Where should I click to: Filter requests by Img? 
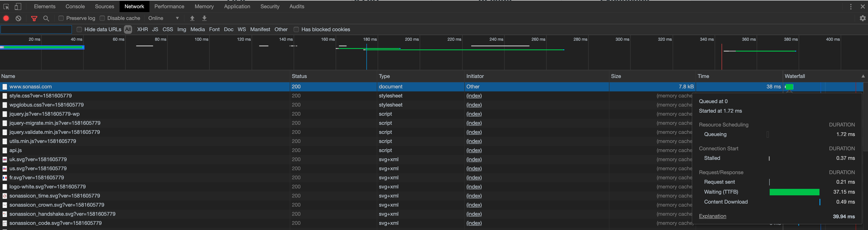pos(182,29)
